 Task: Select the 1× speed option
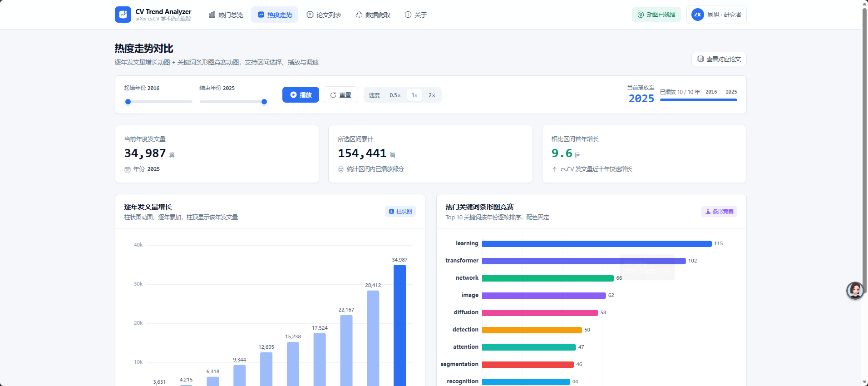point(414,95)
